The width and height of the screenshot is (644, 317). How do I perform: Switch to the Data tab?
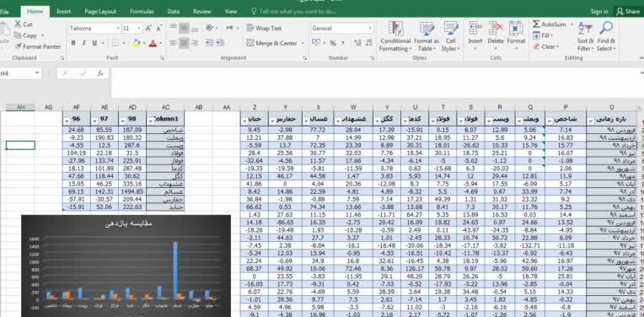tap(174, 12)
